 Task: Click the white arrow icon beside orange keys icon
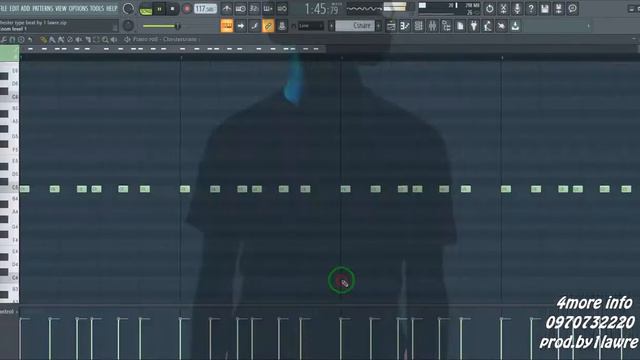pyautogui.click(x=241, y=26)
